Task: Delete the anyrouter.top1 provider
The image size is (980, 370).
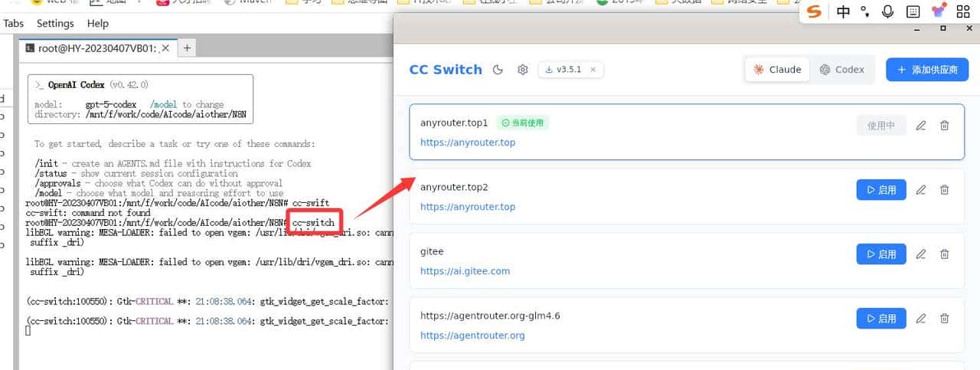Action: [x=945, y=126]
